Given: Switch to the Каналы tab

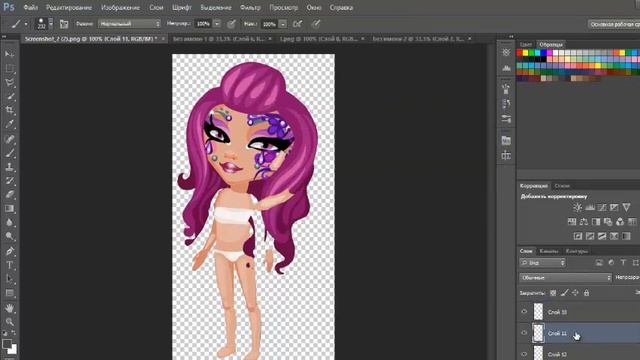Looking at the screenshot, I should [x=549, y=251].
